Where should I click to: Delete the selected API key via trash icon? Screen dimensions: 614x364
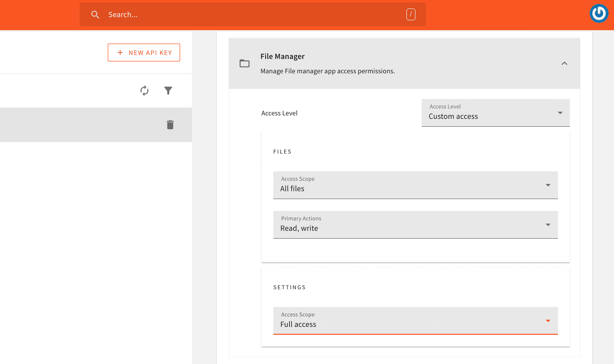(x=170, y=125)
